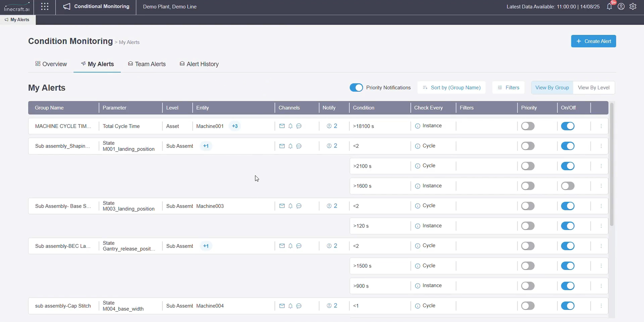Click the linecraft.ai logo
The height and width of the screenshot is (322, 644).
coord(17,7)
